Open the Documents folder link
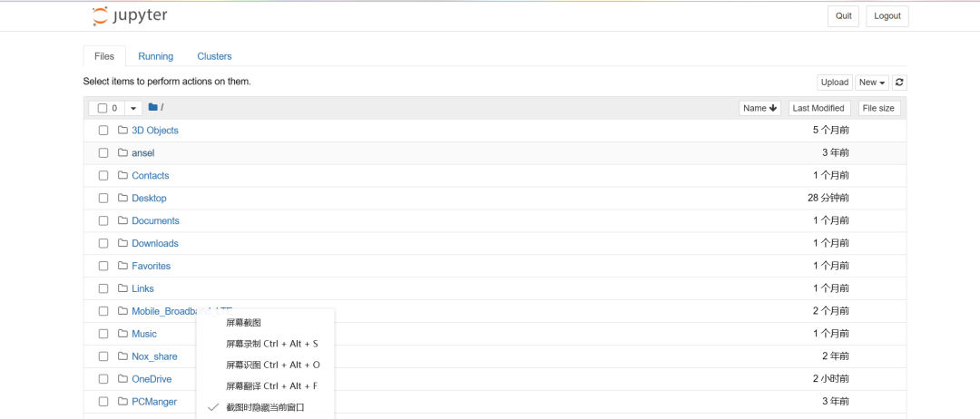The width and height of the screenshot is (980, 419). click(156, 221)
